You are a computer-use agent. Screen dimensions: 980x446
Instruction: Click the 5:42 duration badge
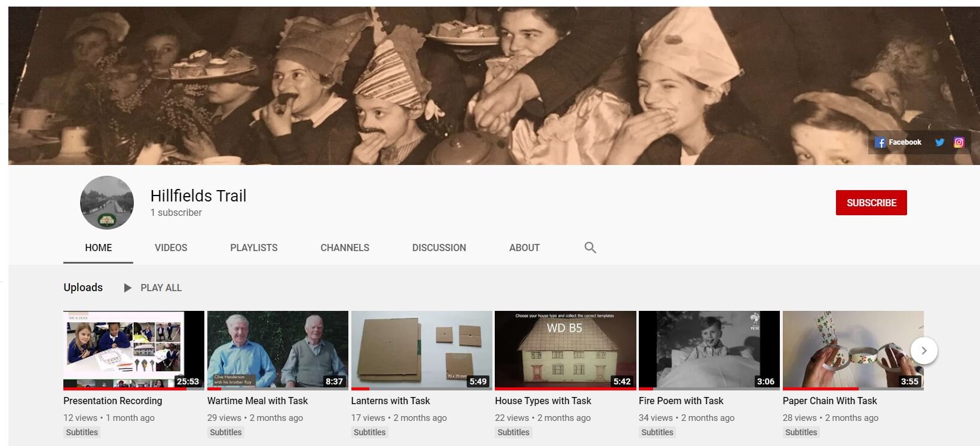[x=622, y=381]
